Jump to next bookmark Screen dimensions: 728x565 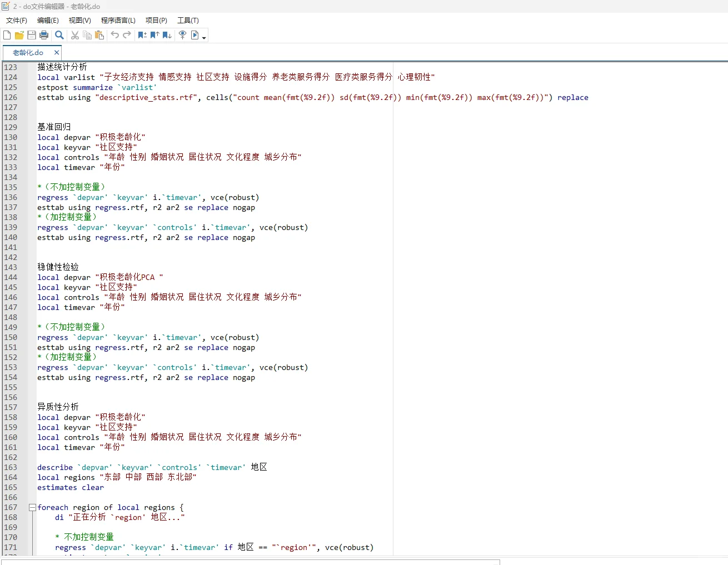[167, 35]
